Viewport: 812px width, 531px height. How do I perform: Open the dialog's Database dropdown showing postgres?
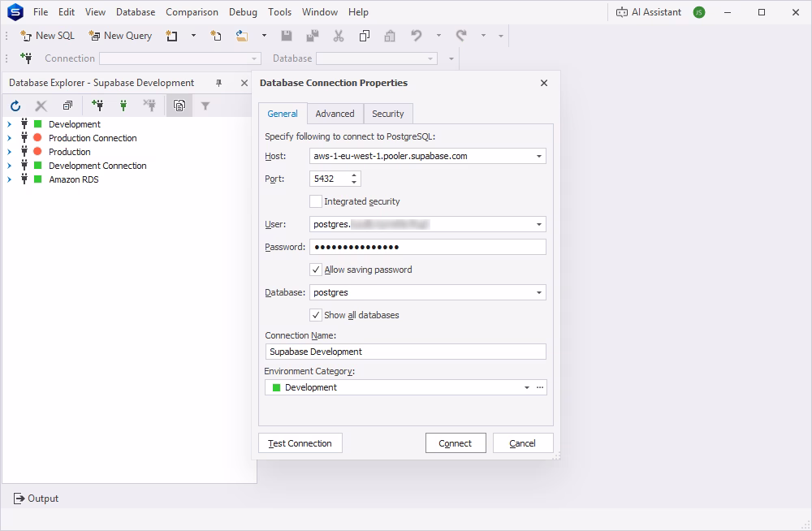click(539, 292)
